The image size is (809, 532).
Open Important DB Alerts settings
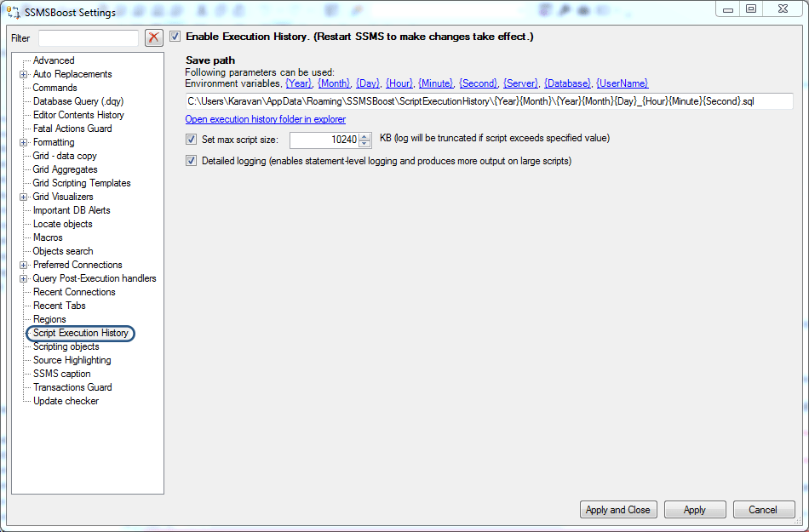click(72, 210)
